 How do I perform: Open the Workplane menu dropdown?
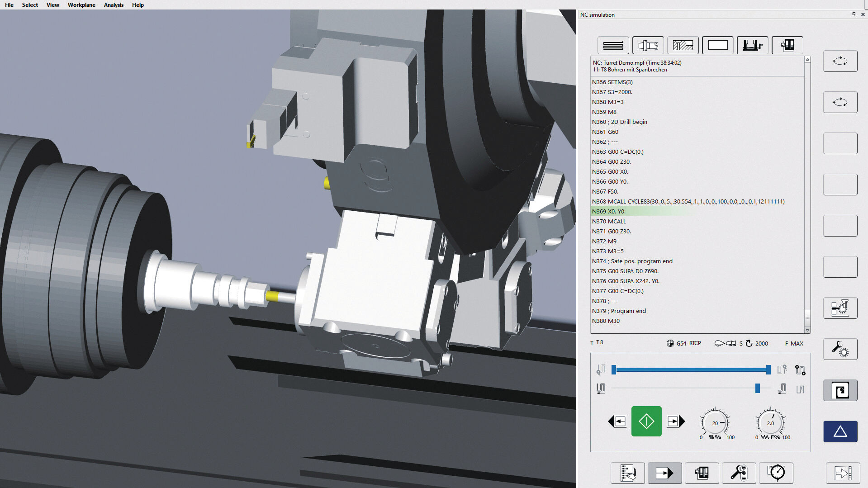81,5
